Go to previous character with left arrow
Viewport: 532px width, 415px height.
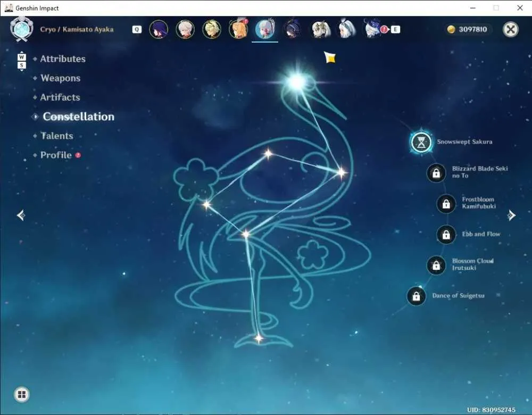(21, 215)
